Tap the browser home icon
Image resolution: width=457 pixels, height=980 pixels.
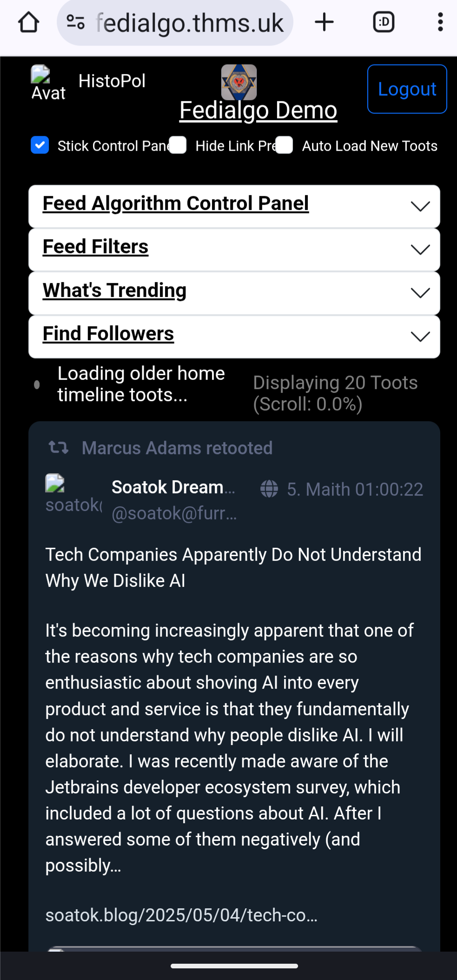point(28,22)
